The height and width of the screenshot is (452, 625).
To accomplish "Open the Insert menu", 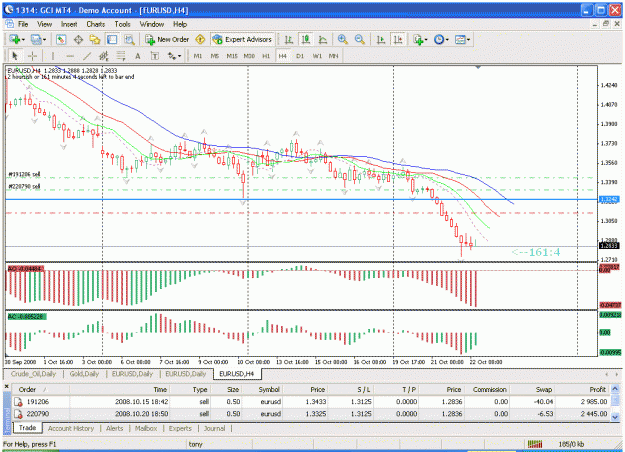I will point(69,24).
